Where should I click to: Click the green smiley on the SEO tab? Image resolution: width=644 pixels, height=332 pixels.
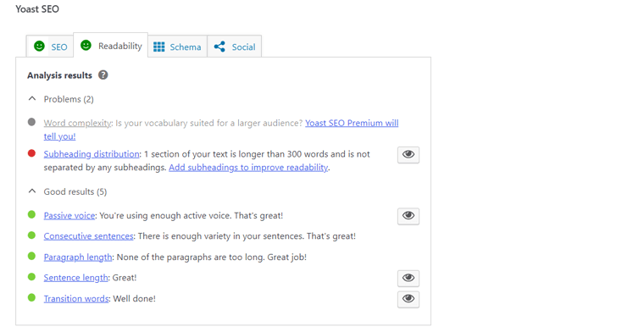40,47
